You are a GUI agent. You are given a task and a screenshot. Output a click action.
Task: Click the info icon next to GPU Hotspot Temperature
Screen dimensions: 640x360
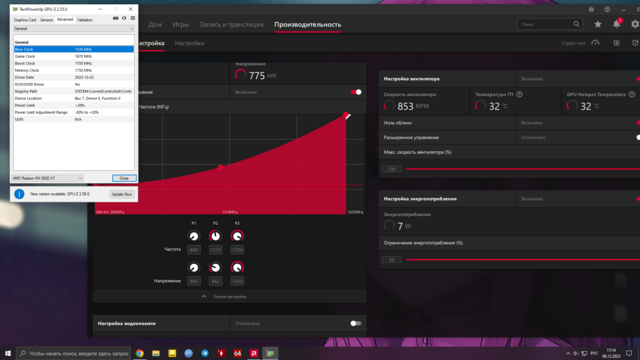point(632,94)
